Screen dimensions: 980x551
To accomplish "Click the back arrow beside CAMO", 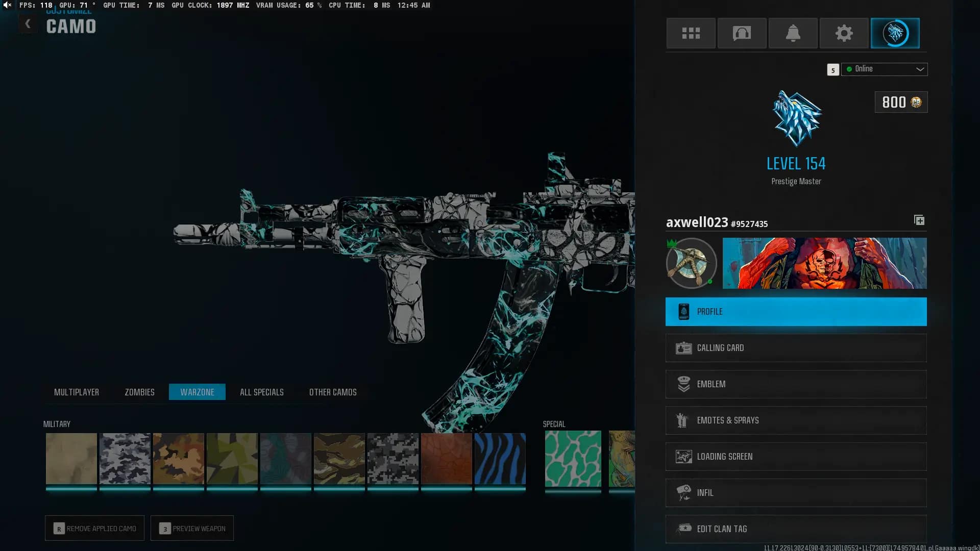I will click(x=28, y=24).
